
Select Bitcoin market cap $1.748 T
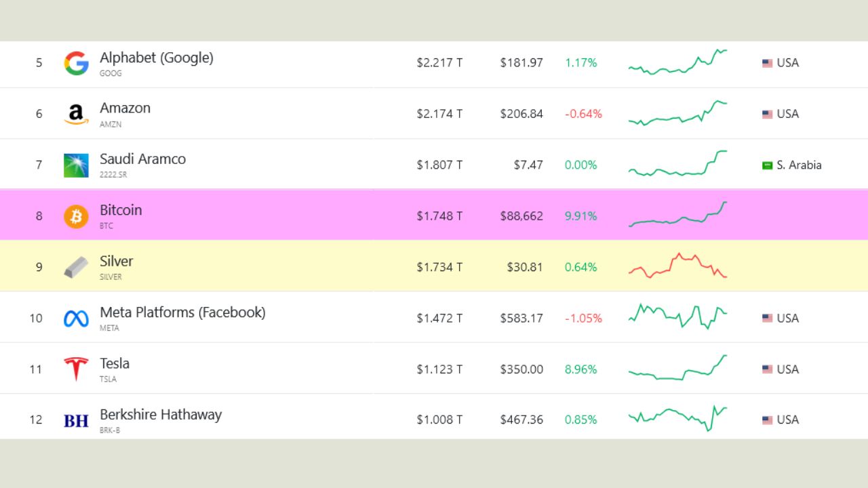(439, 216)
